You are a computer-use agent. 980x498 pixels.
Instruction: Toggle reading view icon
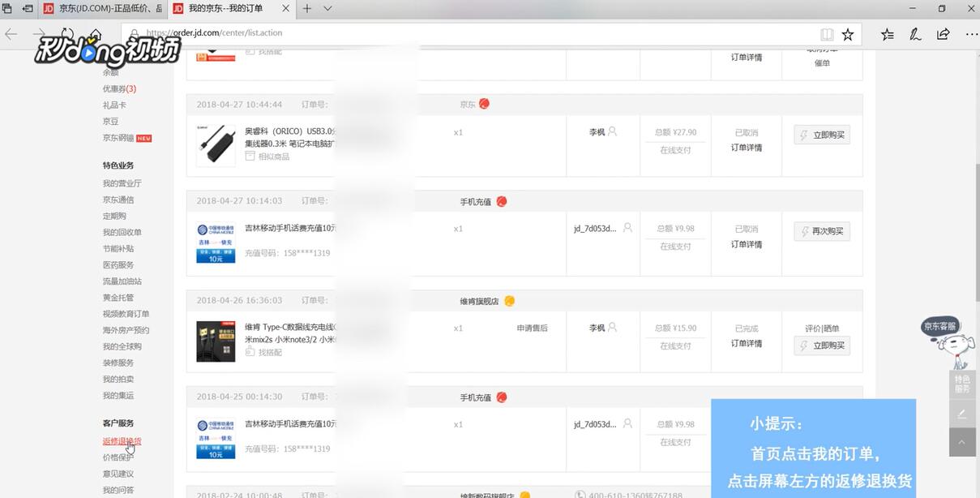click(827, 34)
